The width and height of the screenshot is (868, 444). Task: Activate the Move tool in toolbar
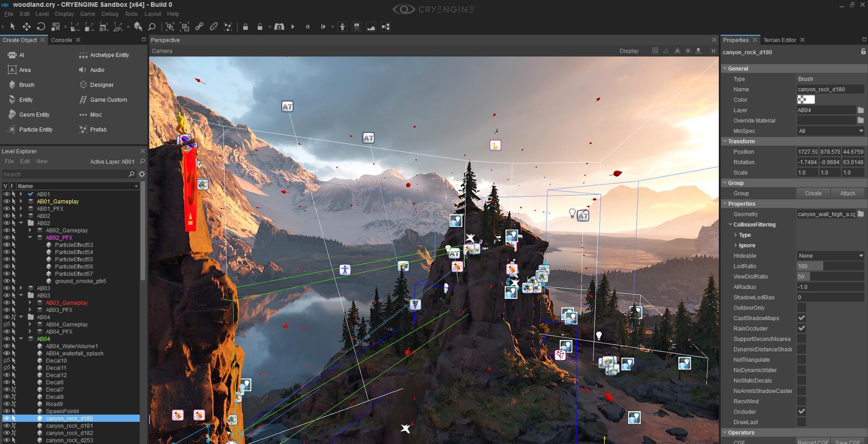pyautogui.click(x=27, y=27)
